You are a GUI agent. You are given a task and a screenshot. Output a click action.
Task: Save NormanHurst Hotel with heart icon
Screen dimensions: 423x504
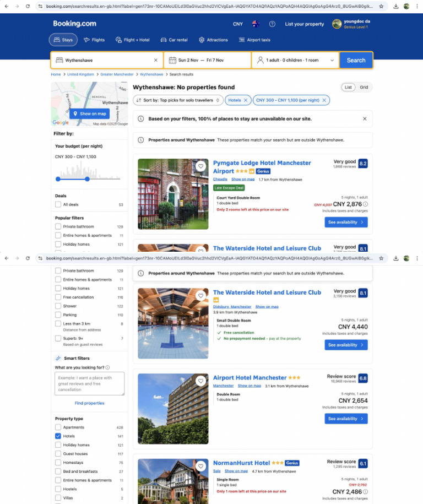[x=200, y=466]
